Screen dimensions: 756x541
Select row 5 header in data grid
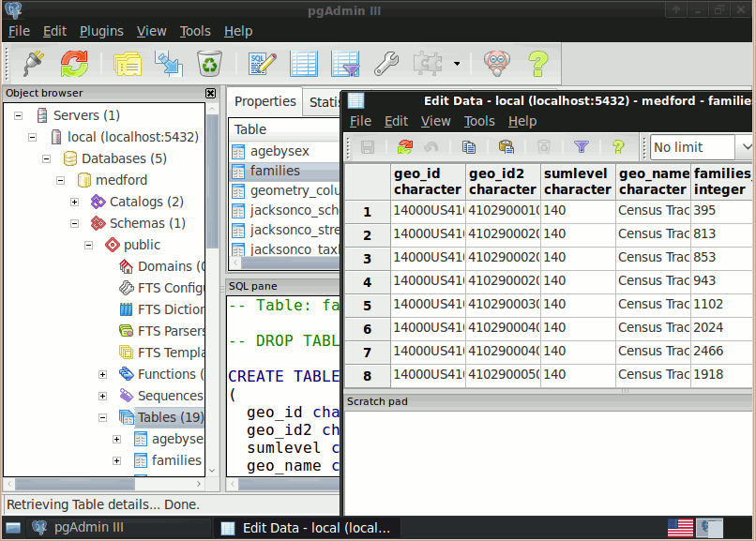pos(368,306)
